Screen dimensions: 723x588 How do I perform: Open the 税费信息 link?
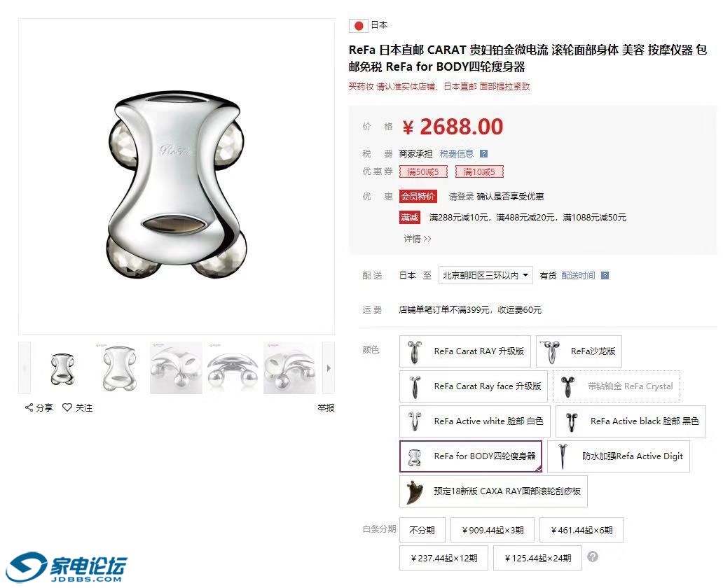tap(457, 153)
